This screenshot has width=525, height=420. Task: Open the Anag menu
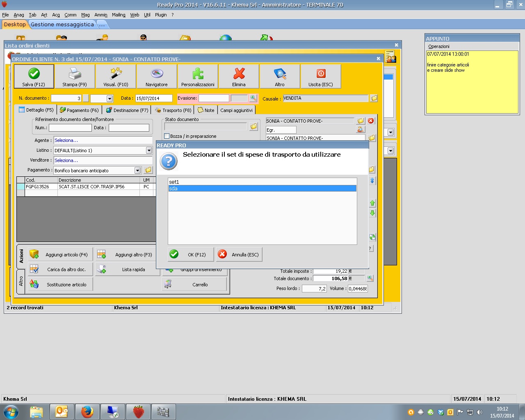coord(19,15)
